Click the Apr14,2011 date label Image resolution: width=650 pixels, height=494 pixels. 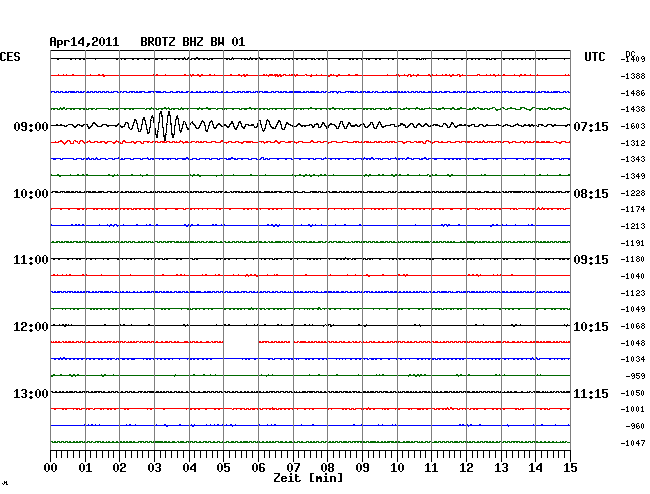click(x=84, y=42)
